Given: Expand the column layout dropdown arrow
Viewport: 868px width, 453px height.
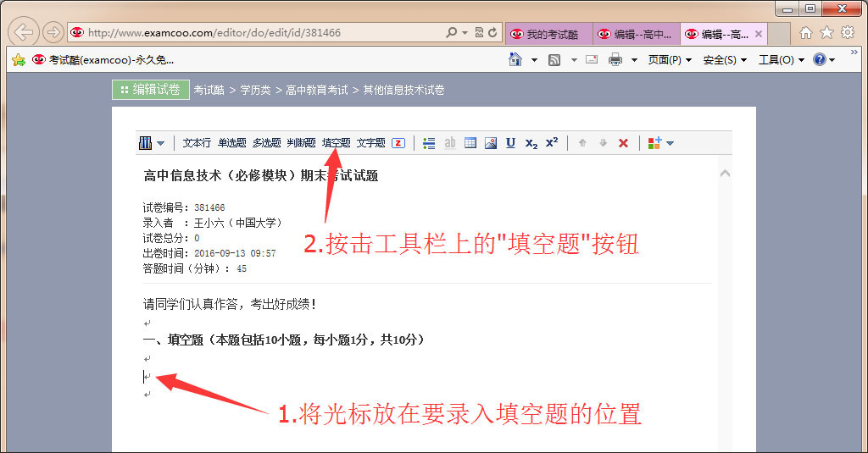Looking at the screenshot, I should 160,143.
